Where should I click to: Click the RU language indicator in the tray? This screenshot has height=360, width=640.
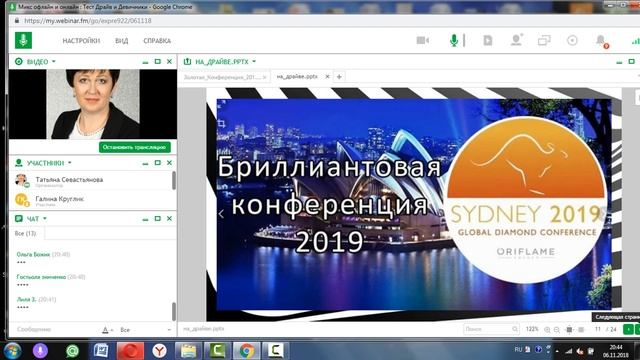coord(518,350)
